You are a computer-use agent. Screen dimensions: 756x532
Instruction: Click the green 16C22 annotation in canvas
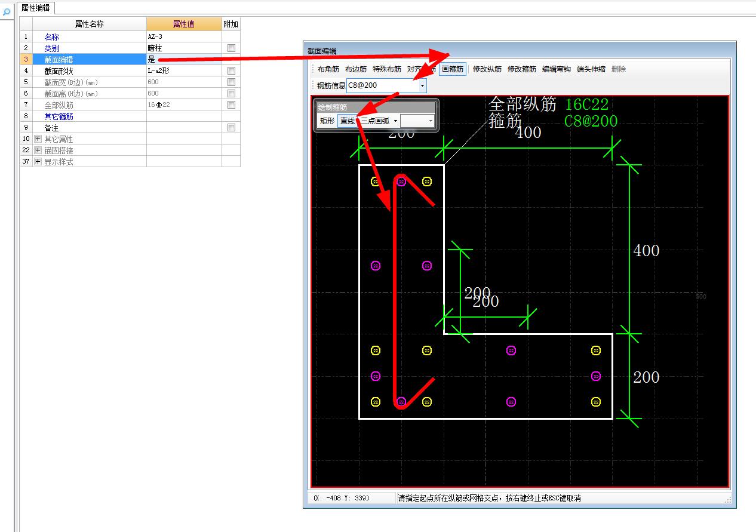(x=586, y=104)
